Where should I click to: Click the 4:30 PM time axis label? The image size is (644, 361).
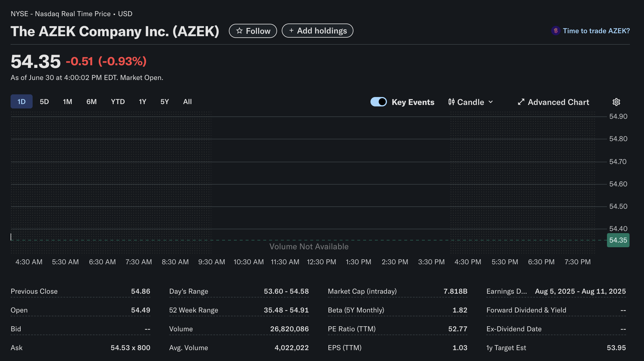[468, 262]
